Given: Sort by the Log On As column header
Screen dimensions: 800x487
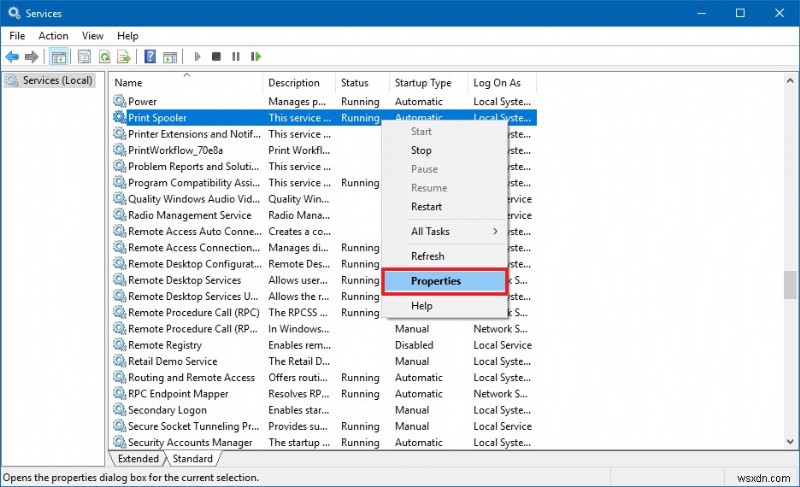Looking at the screenshot, I should point(503,83).
